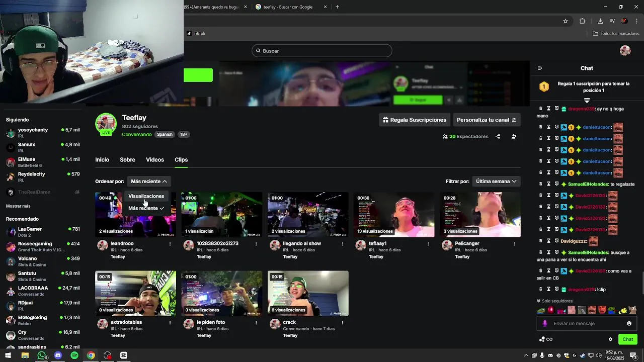This screenshot has height=362, width=644.
Task: Open the options menu for the crack clip
Action: click(343, 323)
